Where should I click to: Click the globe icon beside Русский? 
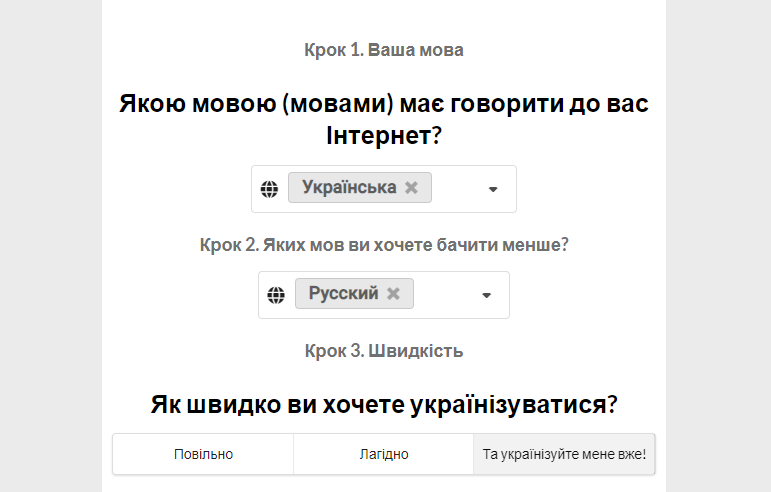point(276,295)
